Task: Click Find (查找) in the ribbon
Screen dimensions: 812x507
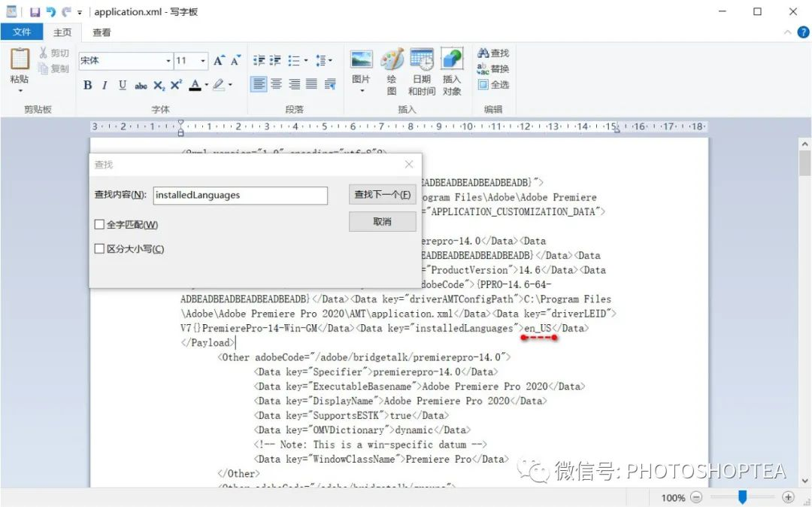Action: click(x=493, y=53)
